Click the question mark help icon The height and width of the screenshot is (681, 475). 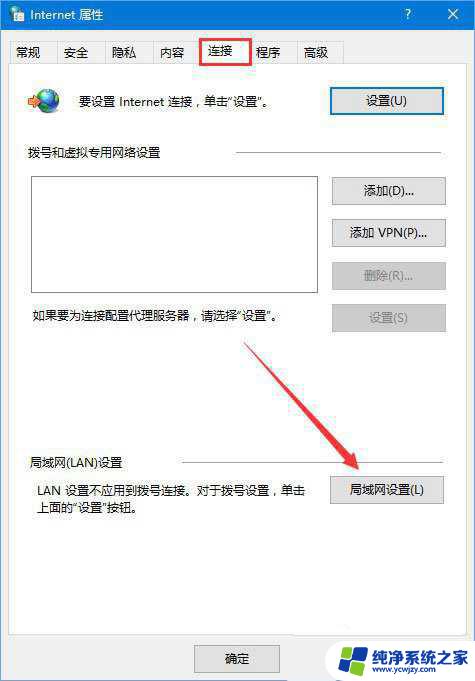point(407,14)
